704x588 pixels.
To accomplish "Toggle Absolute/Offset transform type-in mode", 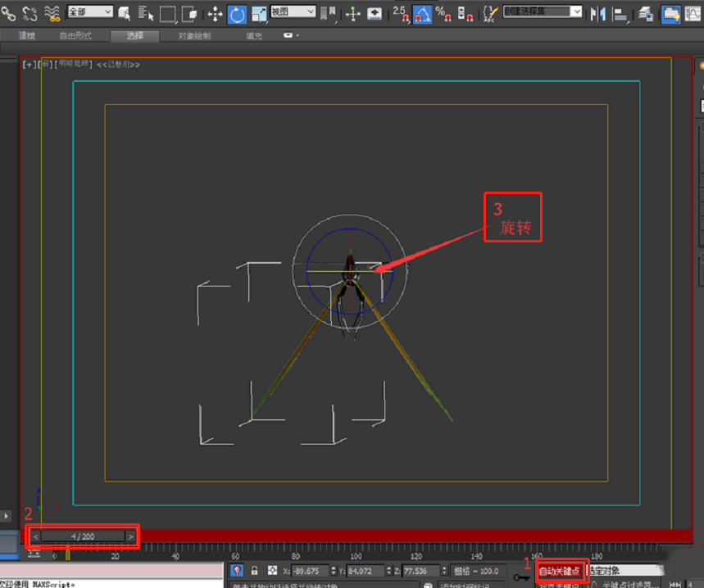I will [273, 571].
